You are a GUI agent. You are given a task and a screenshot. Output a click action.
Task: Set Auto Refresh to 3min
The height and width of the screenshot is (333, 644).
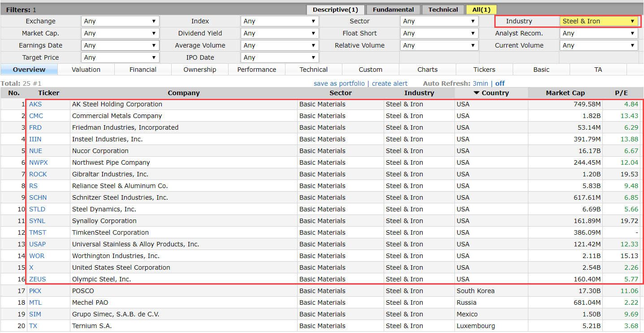pyautogui.click(x=480, y=83)
